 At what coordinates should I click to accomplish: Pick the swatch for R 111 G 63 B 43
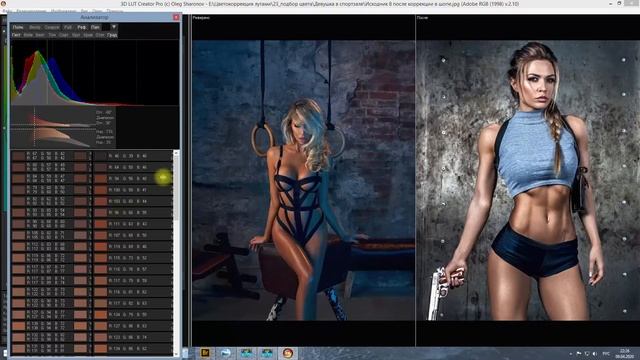101,224
